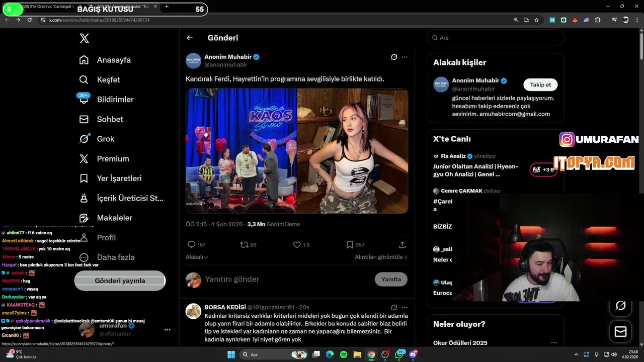Open Chrome three-dot menu

pyautogui.click(x=636, y=20)
